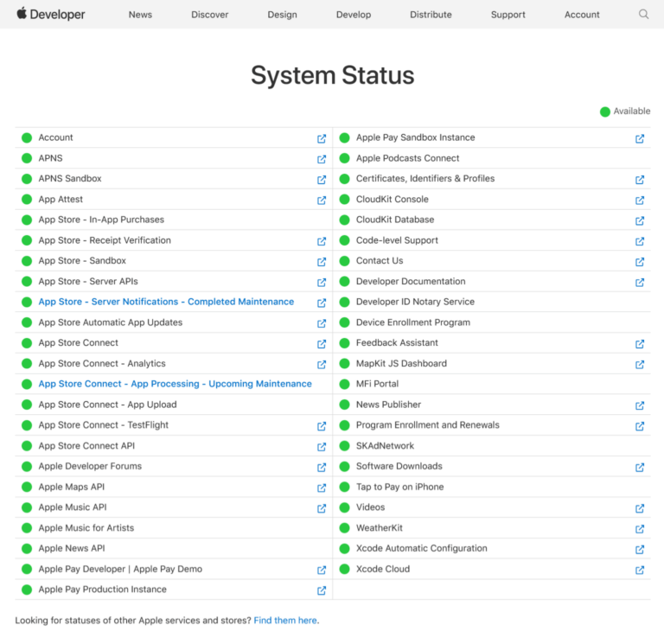Image resolution: width=664 pixels, height=644 pixels.
Task: Click the Developer ID Notary Service row
Action: pos(415,302)
